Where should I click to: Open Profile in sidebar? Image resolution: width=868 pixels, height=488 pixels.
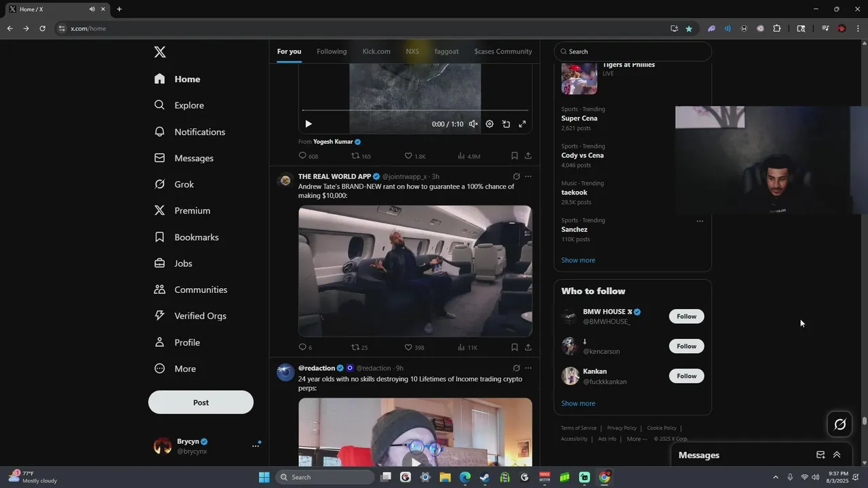177,342
